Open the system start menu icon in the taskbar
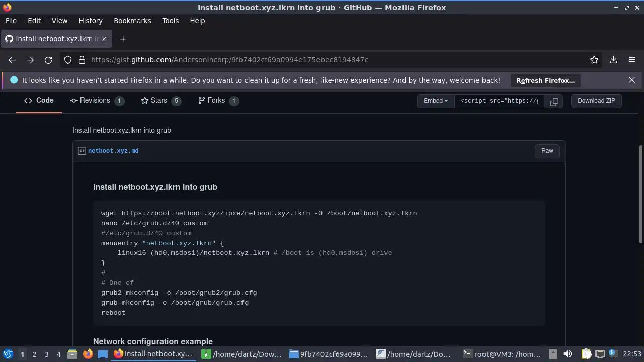 point(8,354)
